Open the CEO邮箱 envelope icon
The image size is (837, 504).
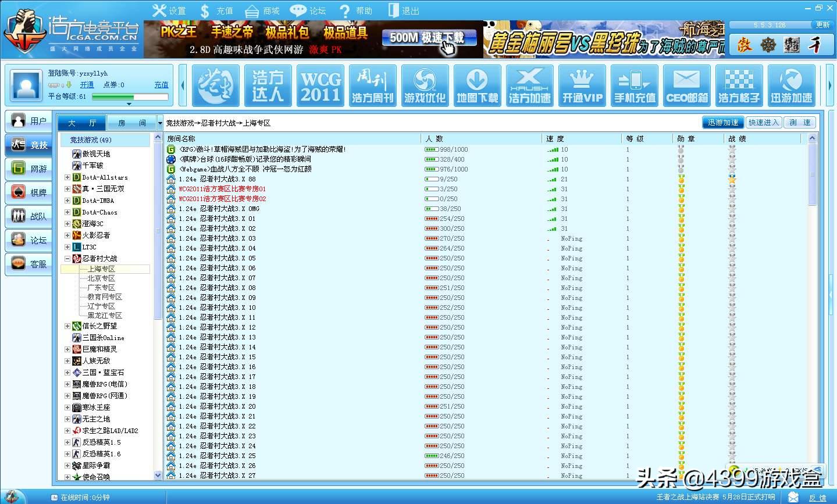(x=687, y=86)
